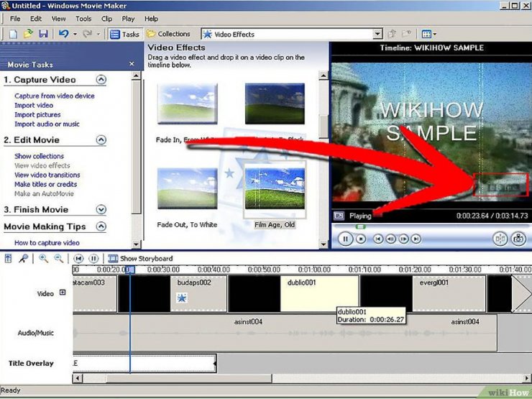Select the evergl001 clip on timeline

point(449,293)
